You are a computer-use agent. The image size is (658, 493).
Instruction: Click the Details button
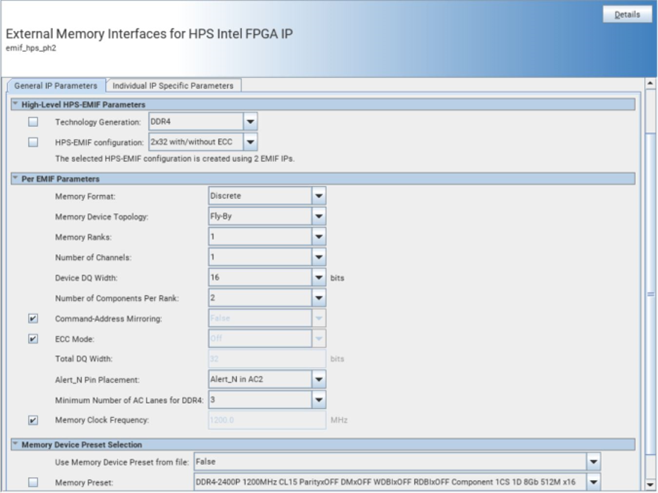[626, 15]
